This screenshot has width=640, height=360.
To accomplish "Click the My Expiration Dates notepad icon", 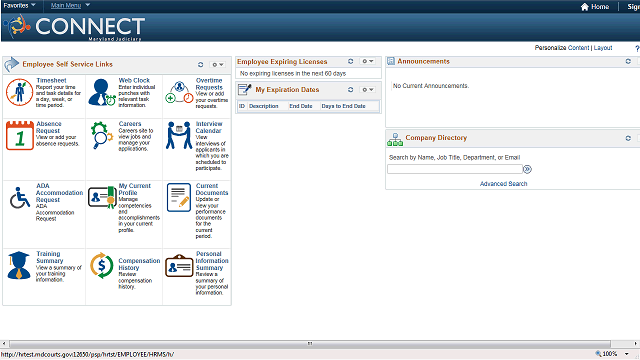I will 244,89.
